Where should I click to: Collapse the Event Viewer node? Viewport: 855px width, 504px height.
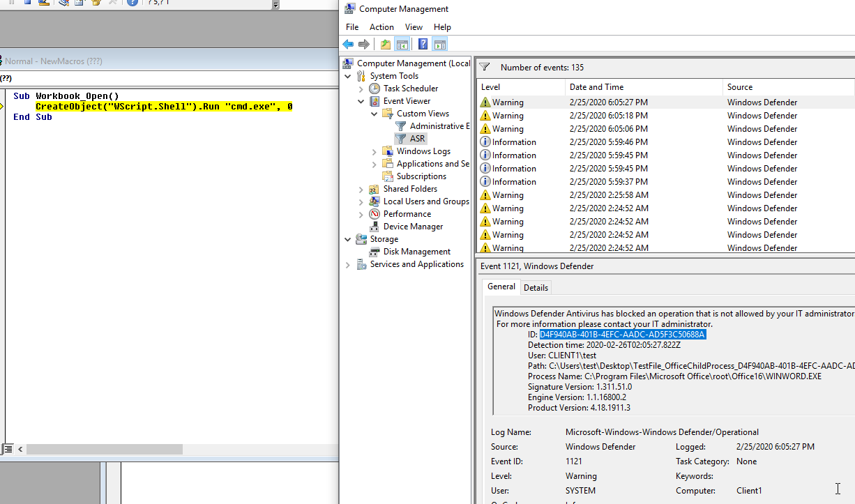pyautogui.click(x=361, y=101)
